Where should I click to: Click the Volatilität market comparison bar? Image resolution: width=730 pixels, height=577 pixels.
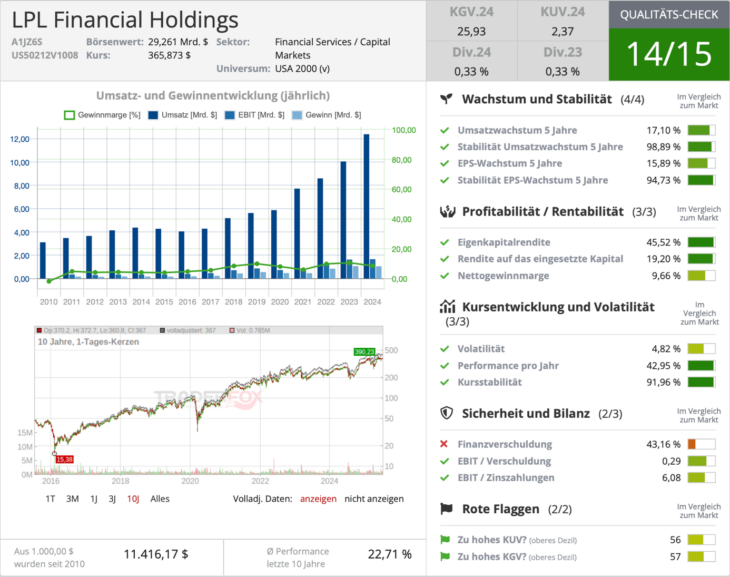[x=701, y=349]
